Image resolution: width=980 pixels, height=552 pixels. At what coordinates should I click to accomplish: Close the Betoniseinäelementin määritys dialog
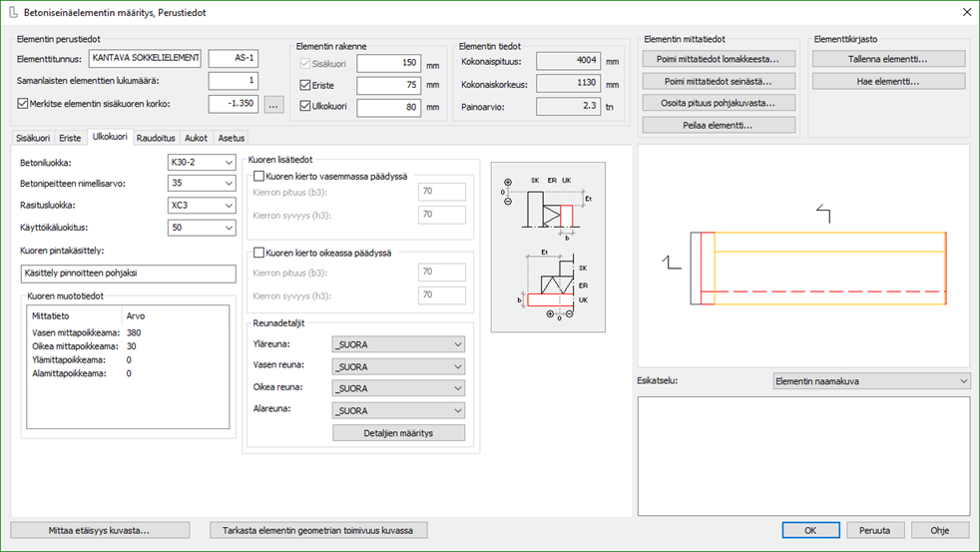click(x=965, y=12)
